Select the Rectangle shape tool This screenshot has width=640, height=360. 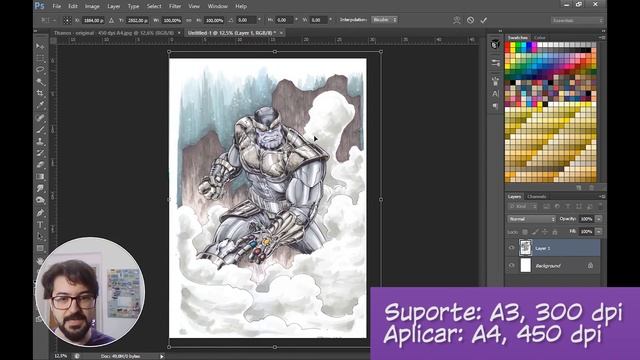click(x=40, y=248)
